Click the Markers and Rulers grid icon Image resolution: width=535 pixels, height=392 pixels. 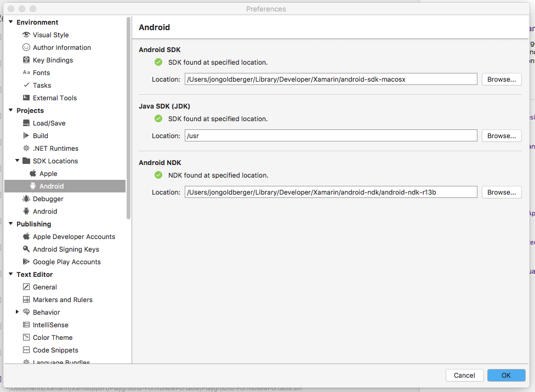tap(26, 299)
